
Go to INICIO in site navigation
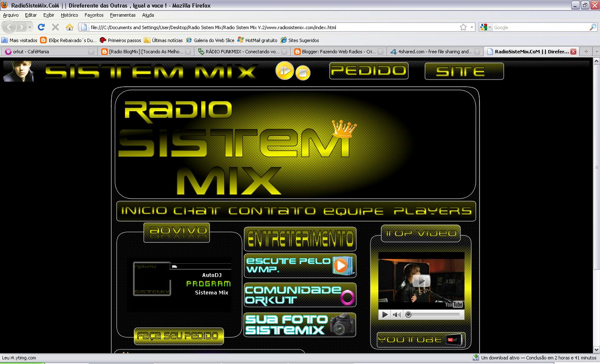pos(144,211)
